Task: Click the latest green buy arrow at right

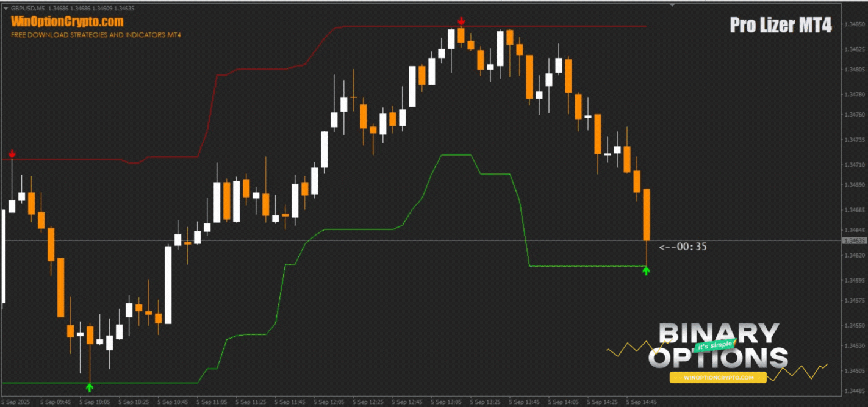Action: 646,270
